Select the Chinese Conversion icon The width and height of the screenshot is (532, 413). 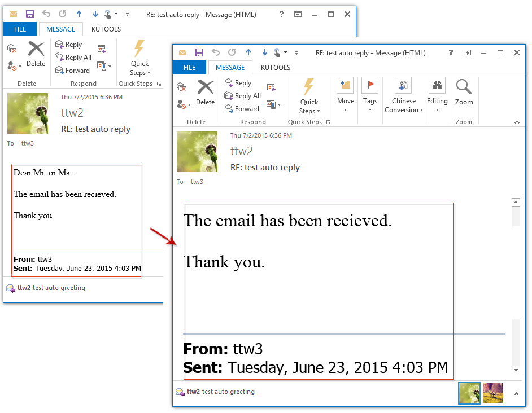coord(403,86)
